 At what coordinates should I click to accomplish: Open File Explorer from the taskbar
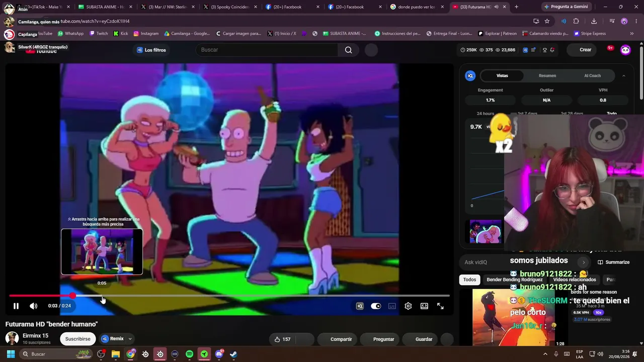116,354
